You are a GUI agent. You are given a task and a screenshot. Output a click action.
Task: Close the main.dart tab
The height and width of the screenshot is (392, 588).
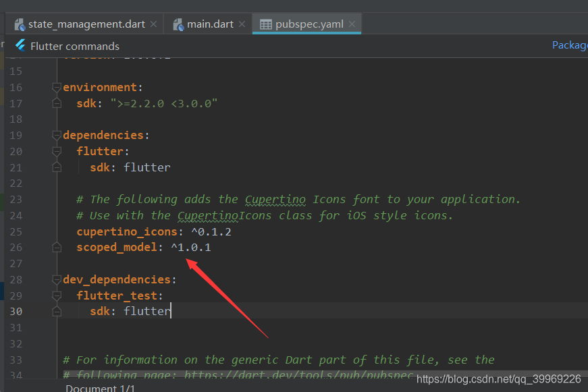tap(242, 23)
